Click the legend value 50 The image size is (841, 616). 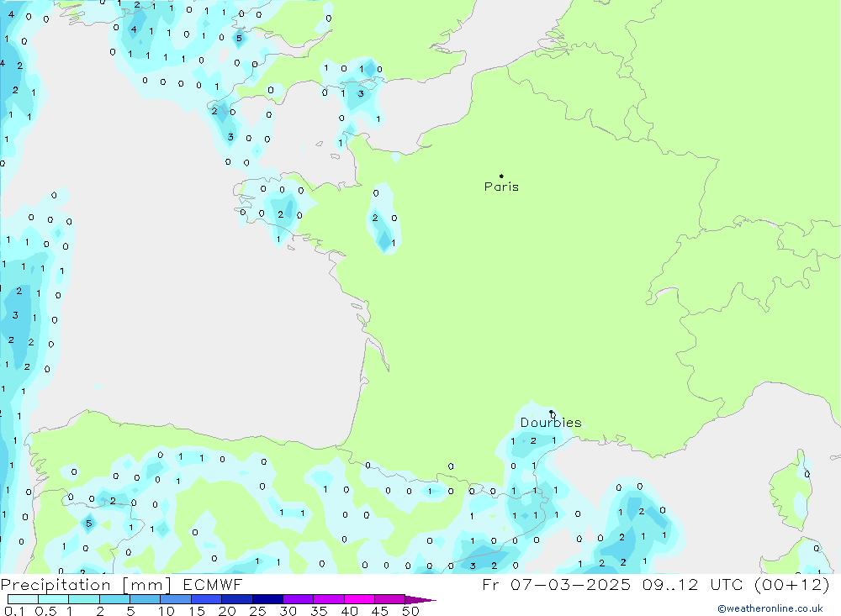pos(410,611)
